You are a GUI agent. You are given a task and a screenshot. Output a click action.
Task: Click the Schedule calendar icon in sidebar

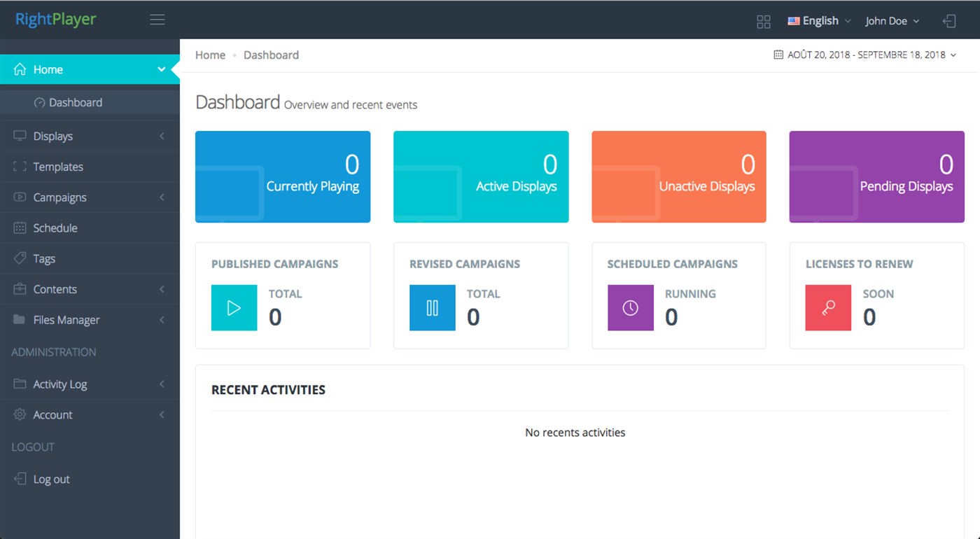coord(20,227)
